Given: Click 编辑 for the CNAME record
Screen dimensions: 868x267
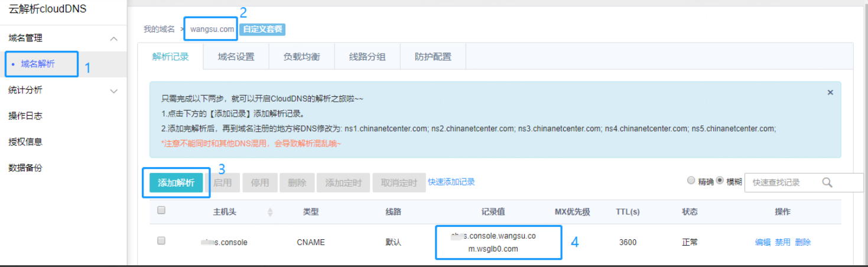Looking at the screenshot, I should coord(763,242).
